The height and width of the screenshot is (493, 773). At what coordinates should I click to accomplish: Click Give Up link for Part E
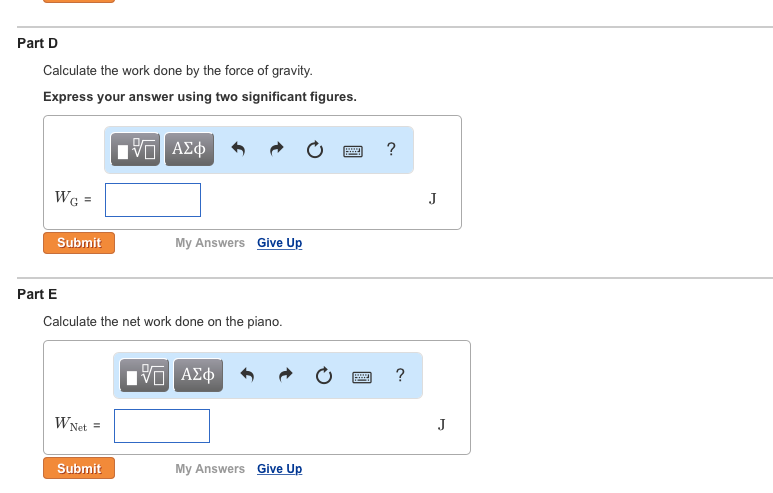(280, 469)
